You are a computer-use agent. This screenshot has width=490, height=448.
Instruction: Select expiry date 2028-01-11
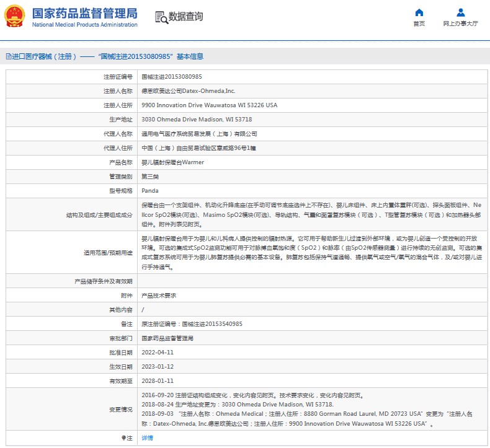coord(158,381)
